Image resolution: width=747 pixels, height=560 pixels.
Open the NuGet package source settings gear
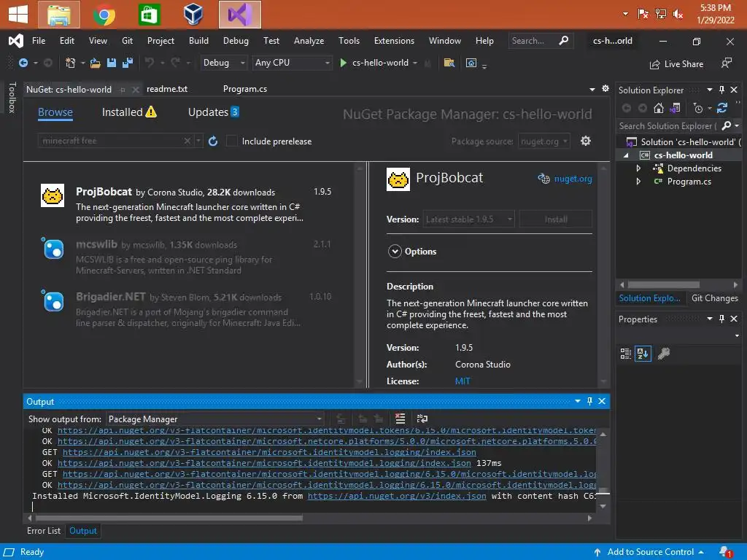586,141
